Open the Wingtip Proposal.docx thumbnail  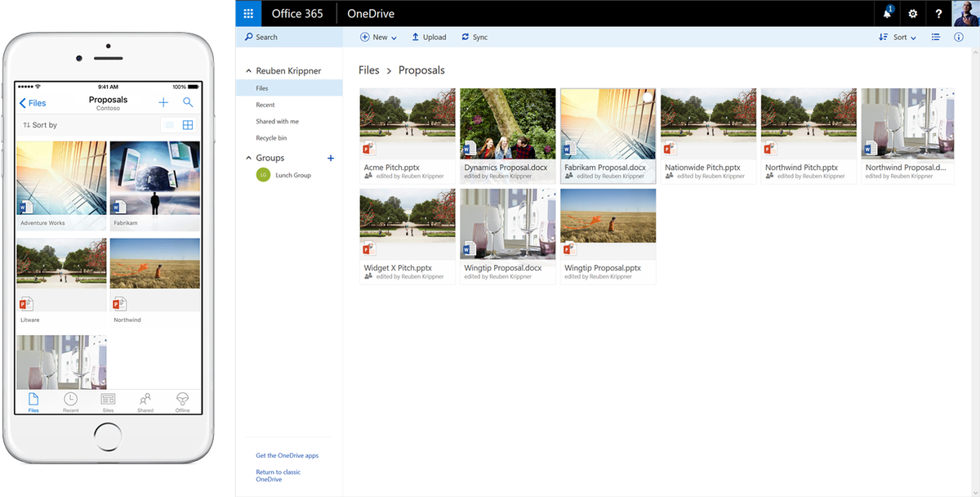[x=508, y=225]
